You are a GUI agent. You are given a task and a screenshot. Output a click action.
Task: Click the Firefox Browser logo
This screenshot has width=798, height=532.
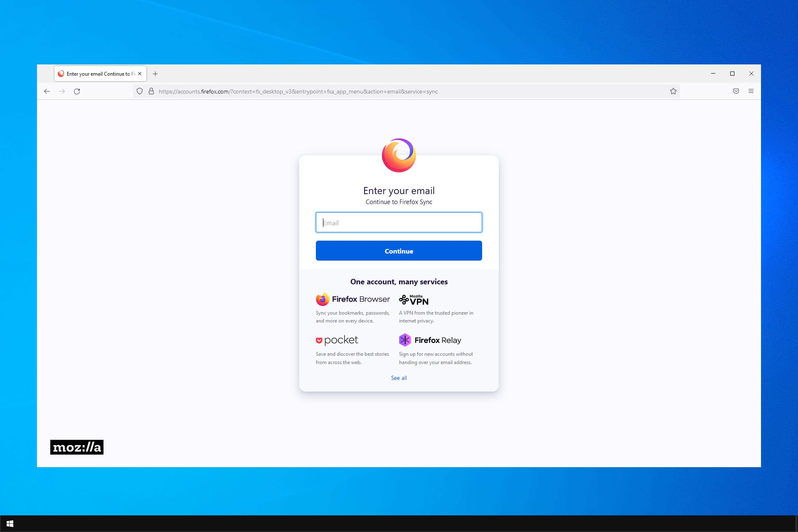(x=352, y=299)
